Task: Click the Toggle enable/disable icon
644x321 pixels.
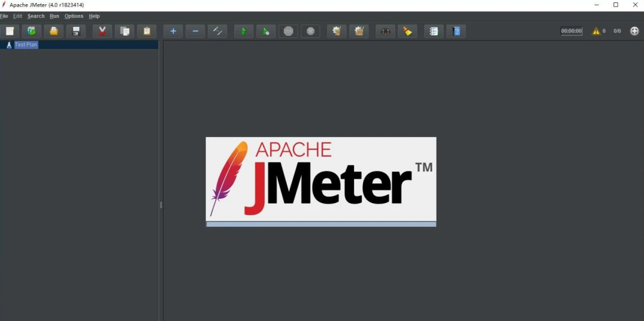Action: point(217,31)
